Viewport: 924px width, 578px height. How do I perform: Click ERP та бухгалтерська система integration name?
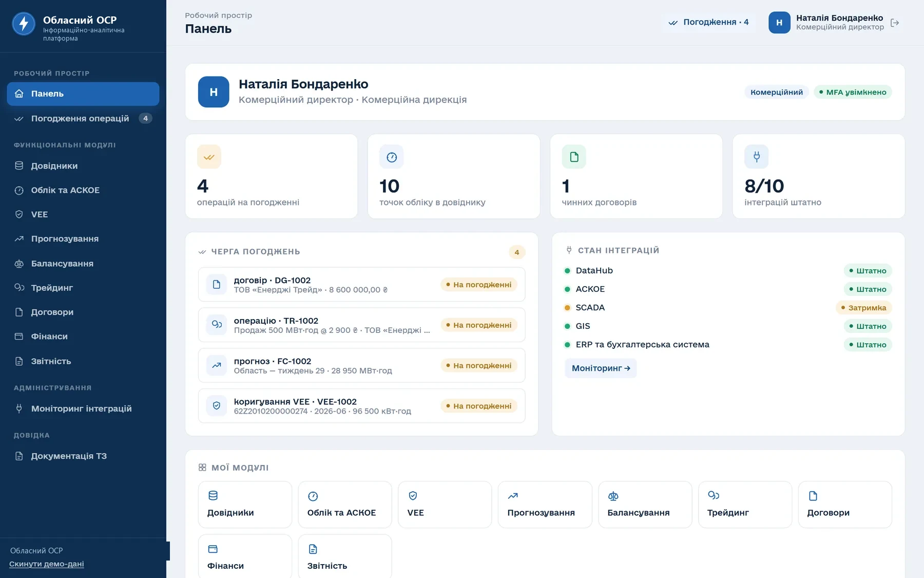(642, 345)
